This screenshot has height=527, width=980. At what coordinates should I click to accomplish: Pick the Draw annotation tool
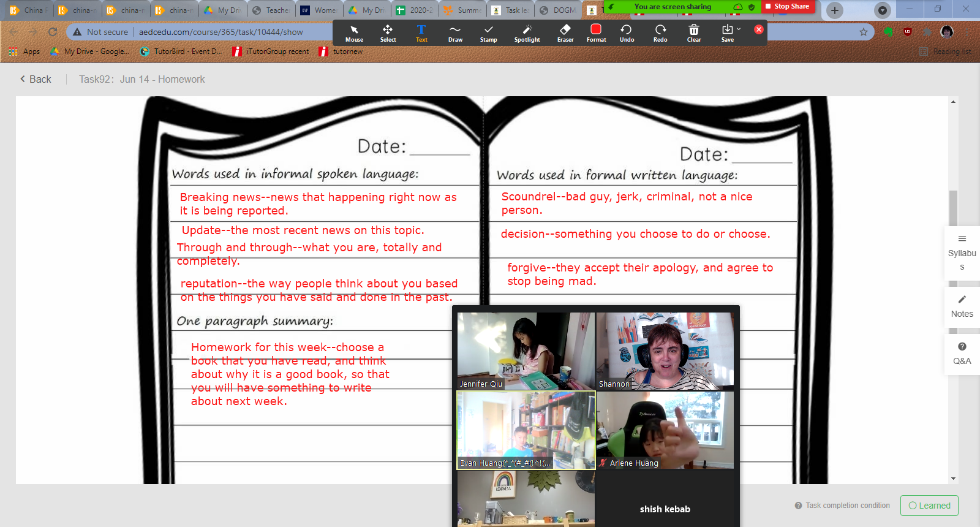click(455, 33)
